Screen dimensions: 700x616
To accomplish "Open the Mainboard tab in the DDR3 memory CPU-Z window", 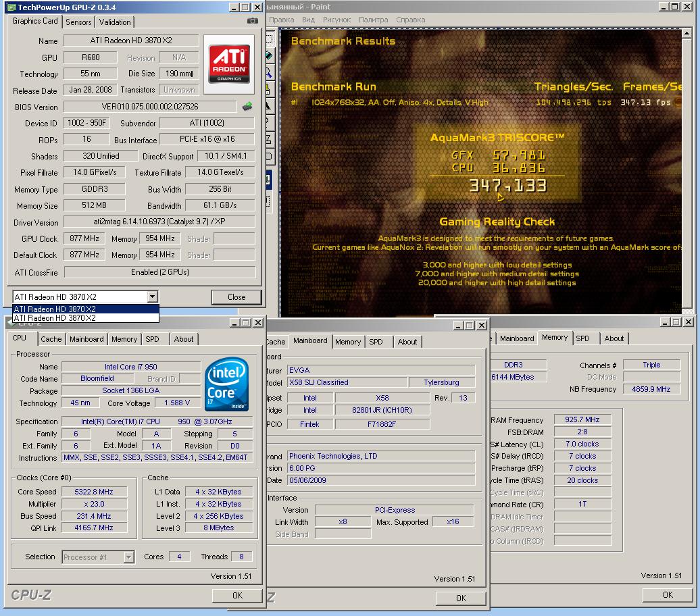I will click(x=517, y=338).
